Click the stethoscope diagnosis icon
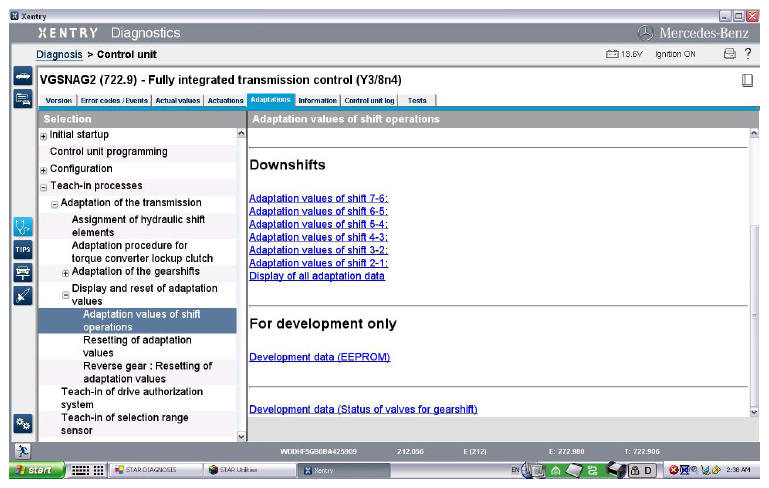This screenshot has width=769, height=488. [22, 225]
